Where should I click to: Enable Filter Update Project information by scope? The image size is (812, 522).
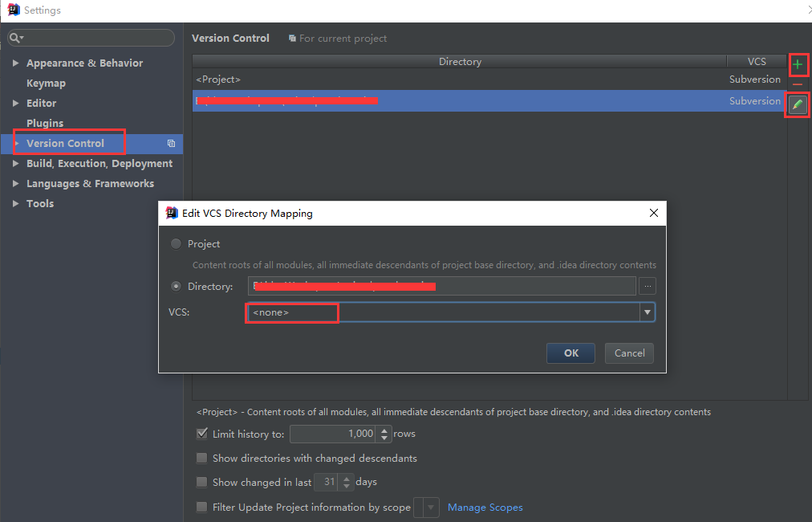point(202,507)
